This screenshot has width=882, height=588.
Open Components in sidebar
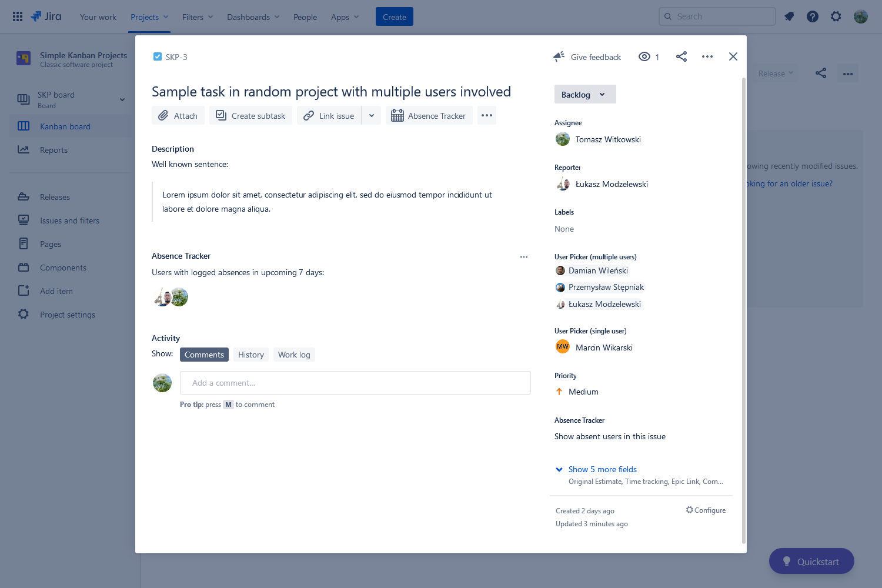(71, 268)
